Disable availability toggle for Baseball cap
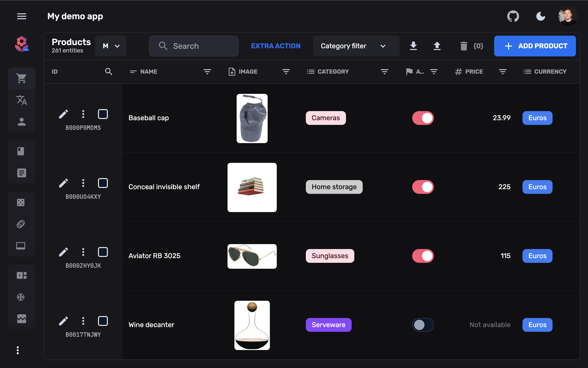 coord(423,118)
